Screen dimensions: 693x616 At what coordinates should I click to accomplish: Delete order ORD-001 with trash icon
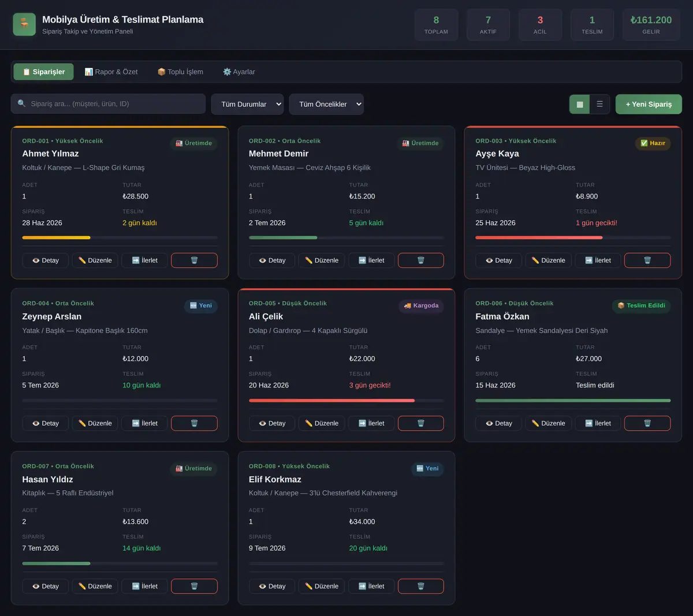[x=194, y=260]
